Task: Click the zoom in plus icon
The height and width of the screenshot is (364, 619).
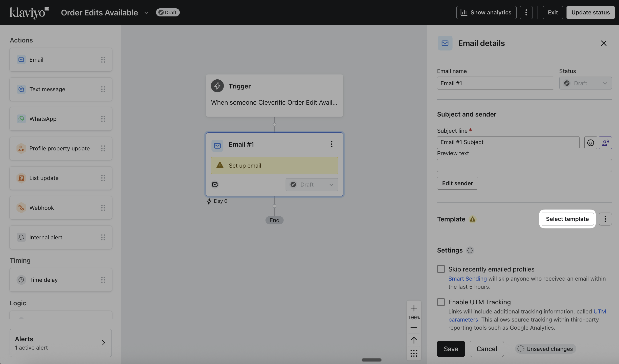Action: (414, 308)
